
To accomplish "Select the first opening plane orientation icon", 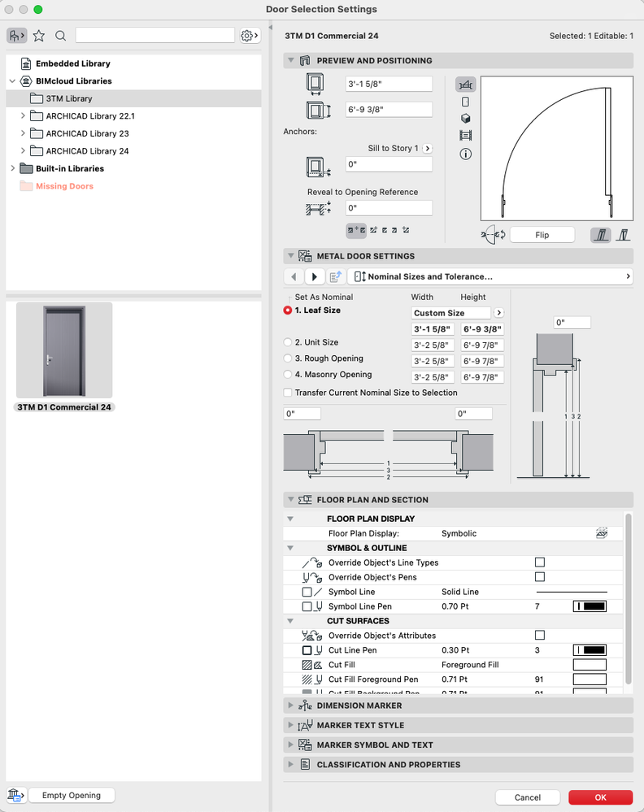I will [x=601, y=235].
